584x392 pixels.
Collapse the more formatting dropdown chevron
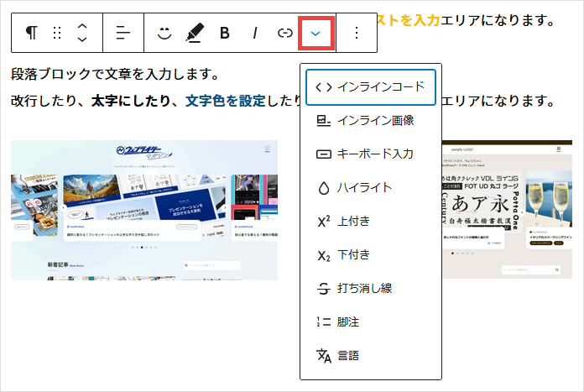(x=315, y=33)
